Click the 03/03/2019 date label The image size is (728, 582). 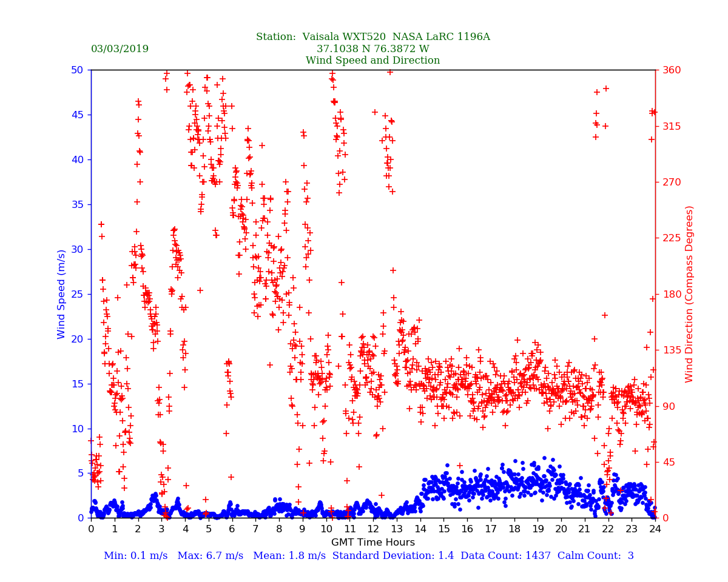tap(120, 49)
